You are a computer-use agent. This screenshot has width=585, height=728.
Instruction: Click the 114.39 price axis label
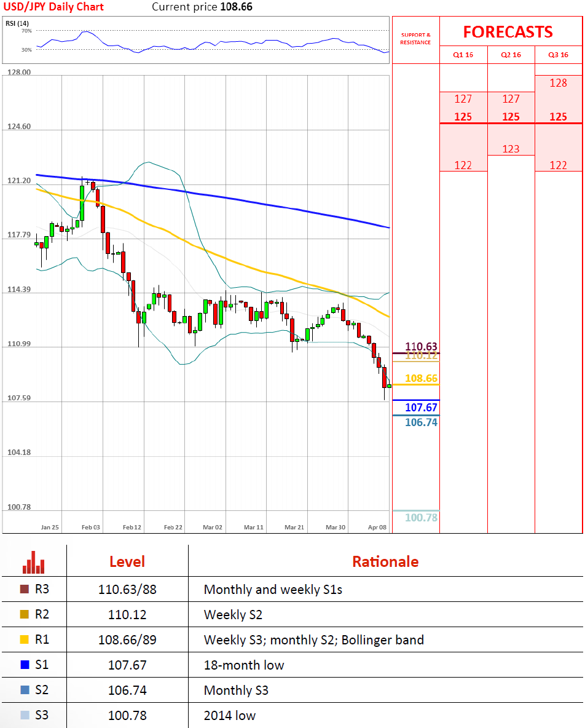tap(19, 289)
